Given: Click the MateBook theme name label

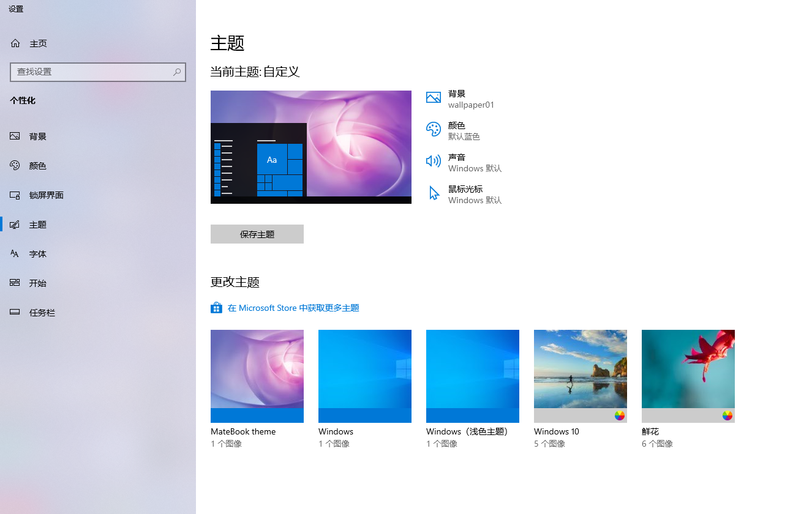Looking at the screenshot, I should click(243, 431).
